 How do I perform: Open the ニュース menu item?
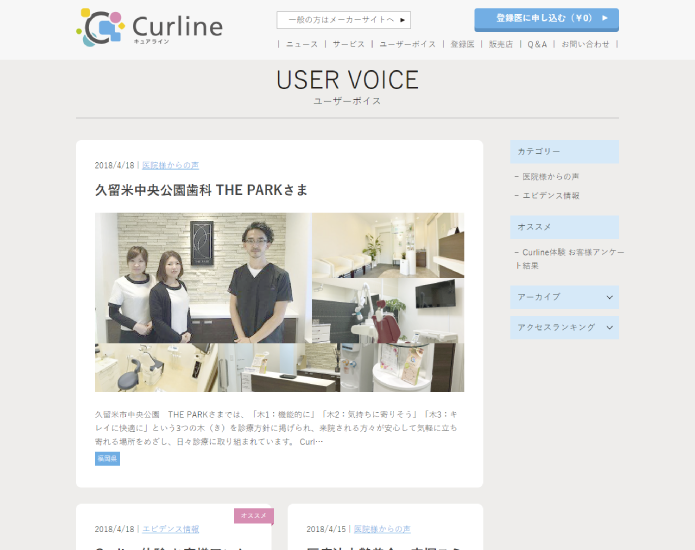tap(302, 44)
